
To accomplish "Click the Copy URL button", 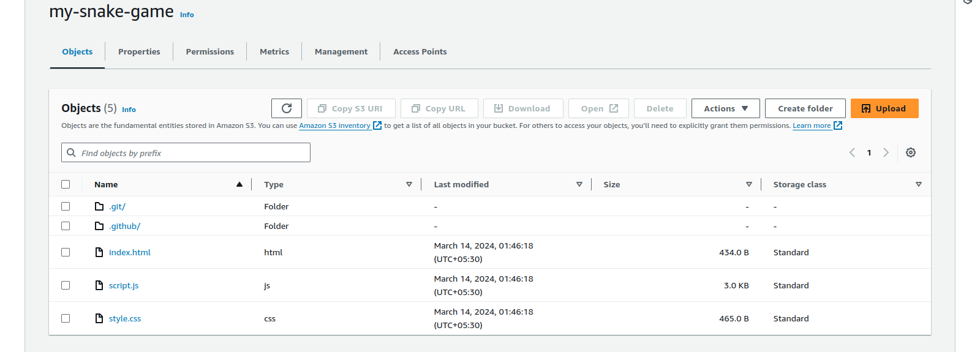I will pyautogui.click(x=439, y=108).
